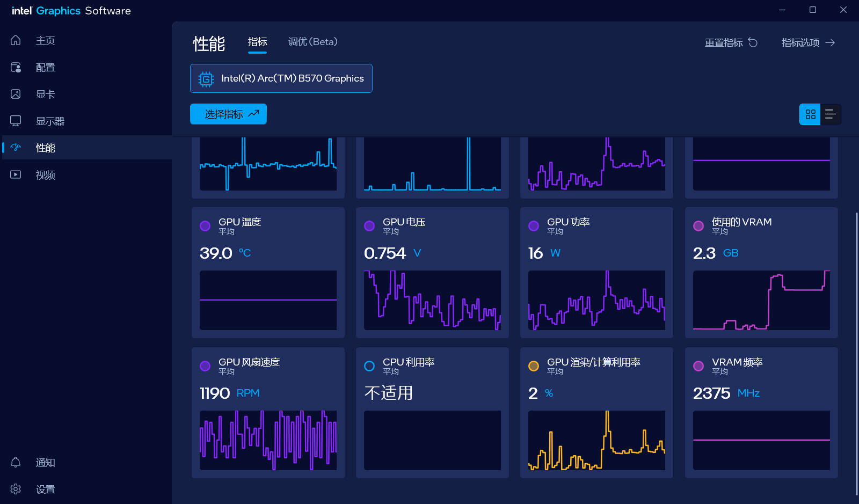This screenshot has width=859, height=504.
Task: Click the 性能 performance gauge icon
Action: 16,148
